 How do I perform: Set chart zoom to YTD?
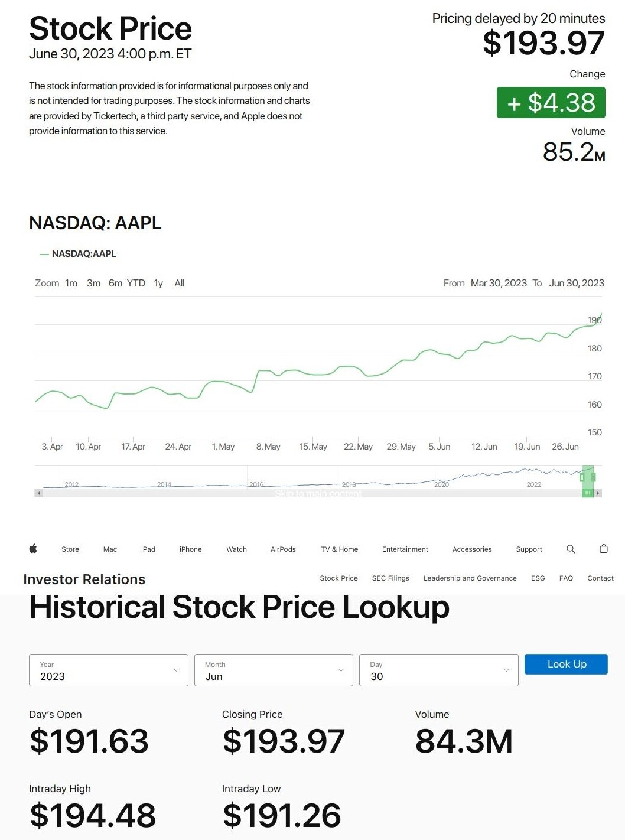[x=136, y=284]
